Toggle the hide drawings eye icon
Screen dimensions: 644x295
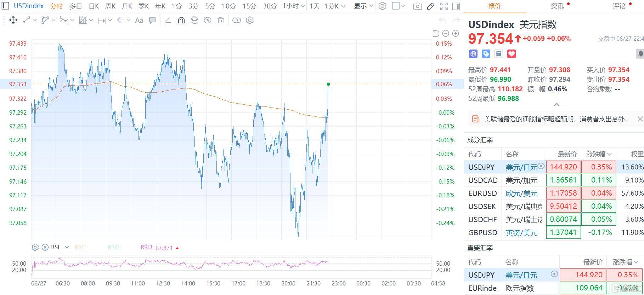208,20
